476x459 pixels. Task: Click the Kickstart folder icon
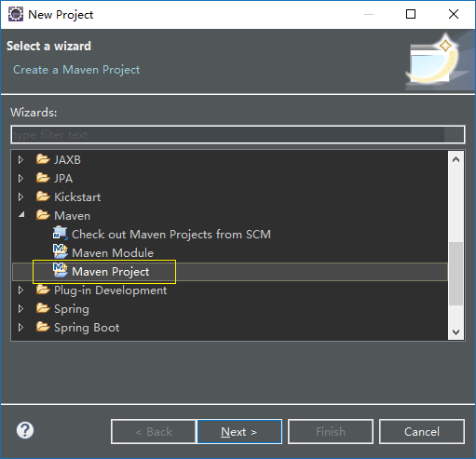(43, 196)
